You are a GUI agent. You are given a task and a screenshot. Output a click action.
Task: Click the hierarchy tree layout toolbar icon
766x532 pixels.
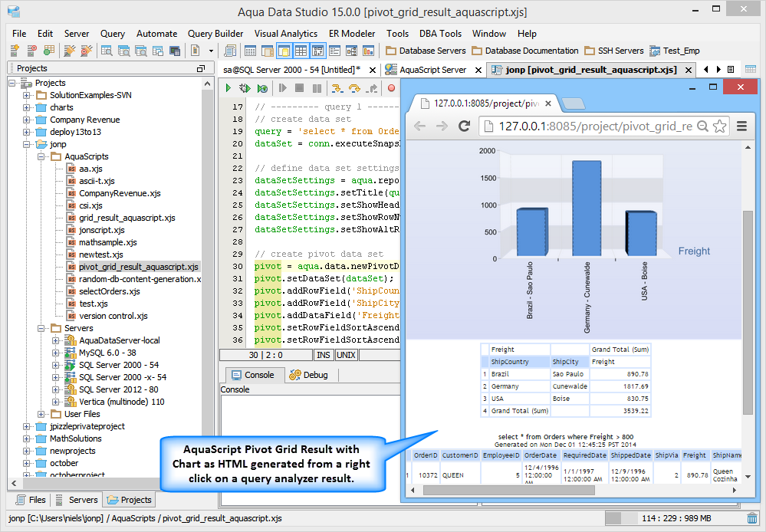pos(352,51)
